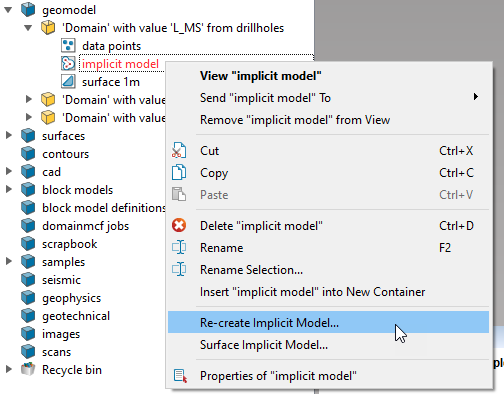Viewport: 504px width, 394px height.
Task: Collapse the 'L_MS' Domain folder
Action: (x=28, y=28)
